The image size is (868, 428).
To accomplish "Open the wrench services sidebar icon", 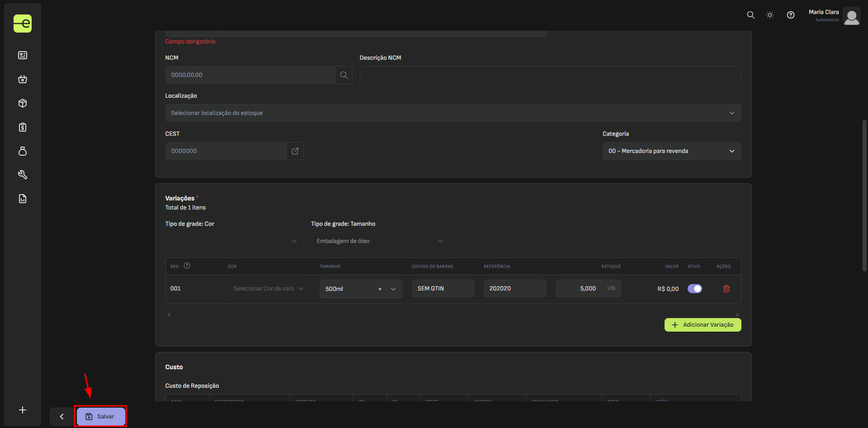I will [23, 175].
